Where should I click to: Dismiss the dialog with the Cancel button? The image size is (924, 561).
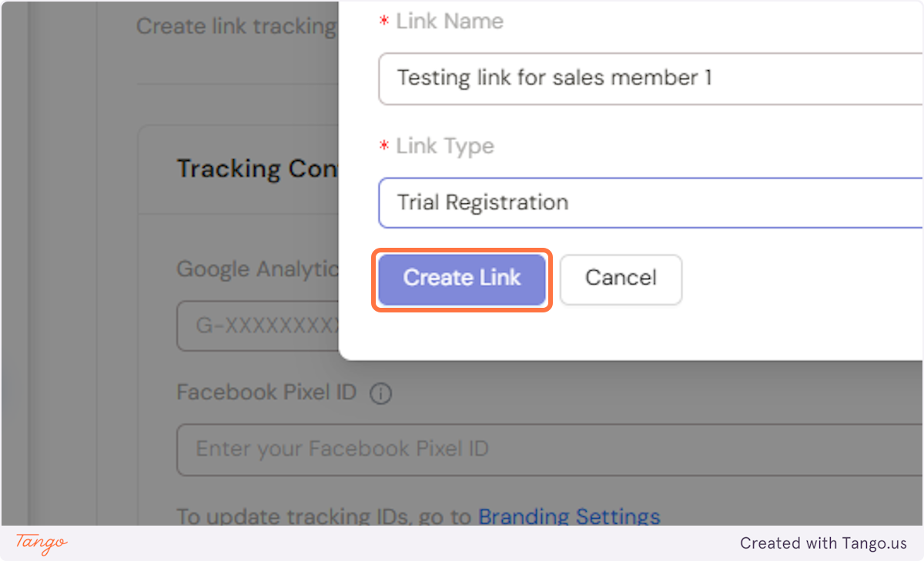coord(621,279)
